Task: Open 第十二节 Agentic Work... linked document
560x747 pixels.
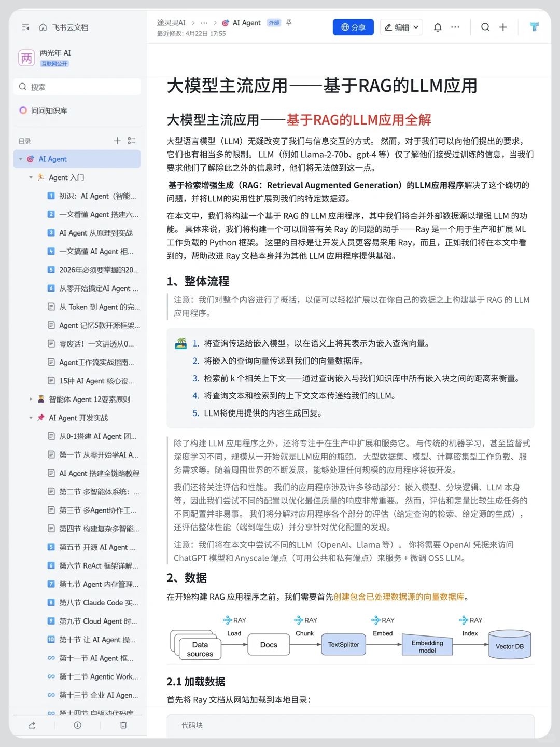Action: (93, 676)
